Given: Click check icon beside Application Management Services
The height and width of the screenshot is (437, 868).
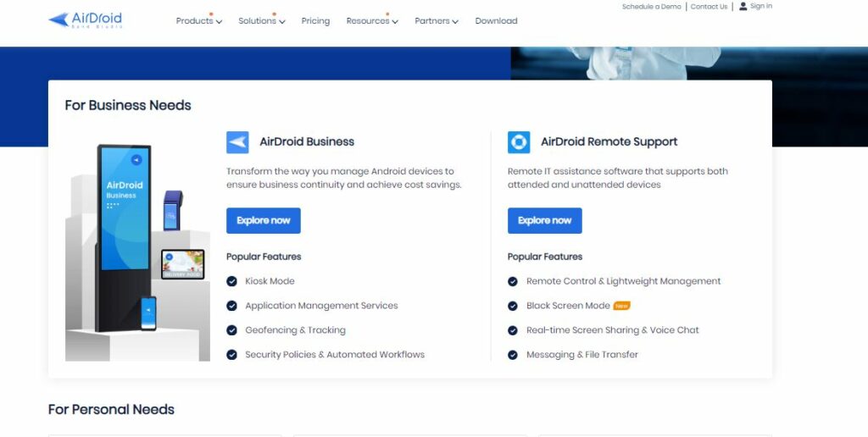Looking at the screenshot, I should pyautogui.click(x=232, y=306).
